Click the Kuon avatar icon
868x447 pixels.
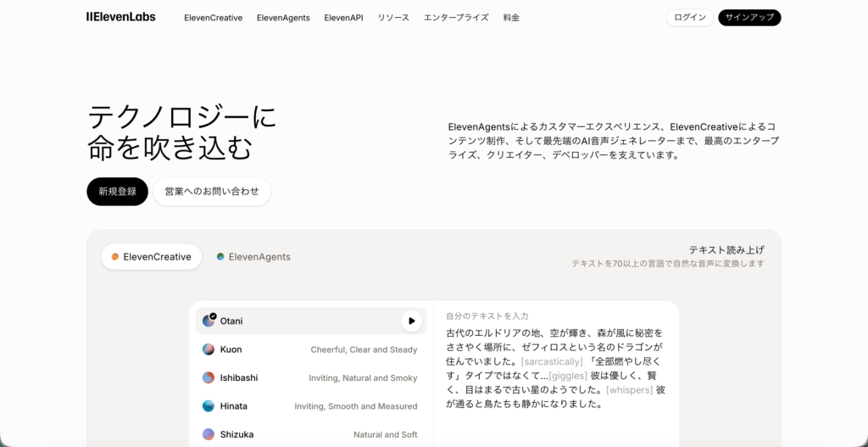(x=209, y=349)
